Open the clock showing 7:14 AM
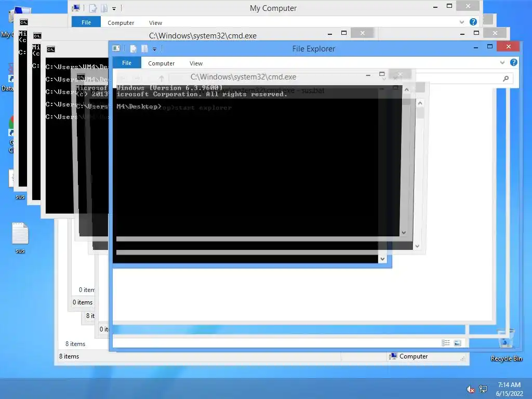This screenshot has height=399, width=532. (509, 389)
